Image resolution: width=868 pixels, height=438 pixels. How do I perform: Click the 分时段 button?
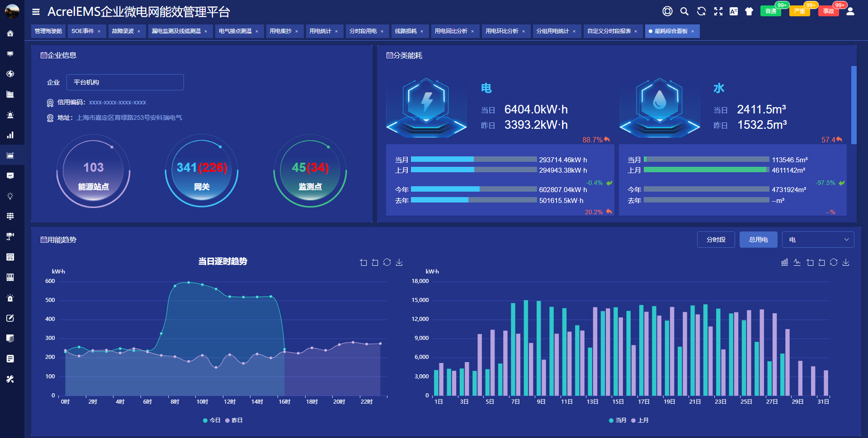tap(716, 240)
